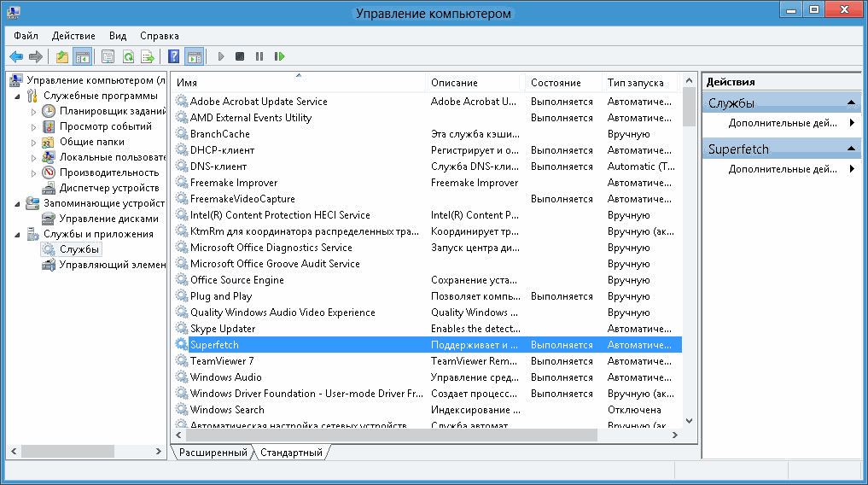Screen dimensions: 868x485
Task: Click the Pause Service icon
Action: (259, 56)
